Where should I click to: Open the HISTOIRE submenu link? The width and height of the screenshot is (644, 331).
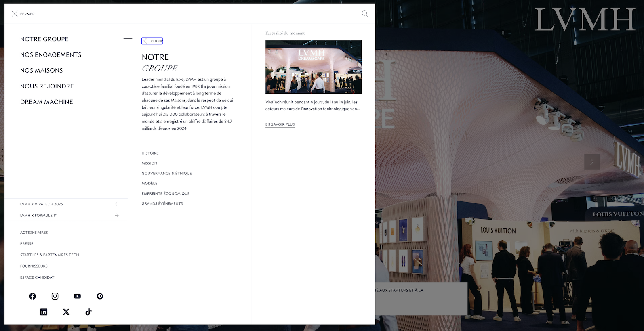(150, 153)
